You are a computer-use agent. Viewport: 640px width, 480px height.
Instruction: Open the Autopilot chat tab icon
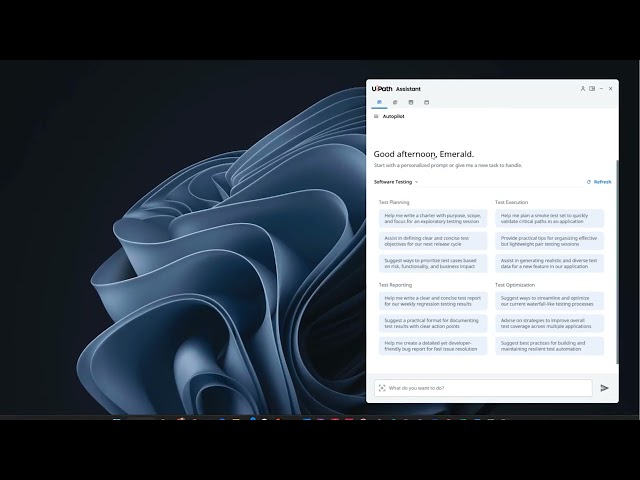point(379,102)
